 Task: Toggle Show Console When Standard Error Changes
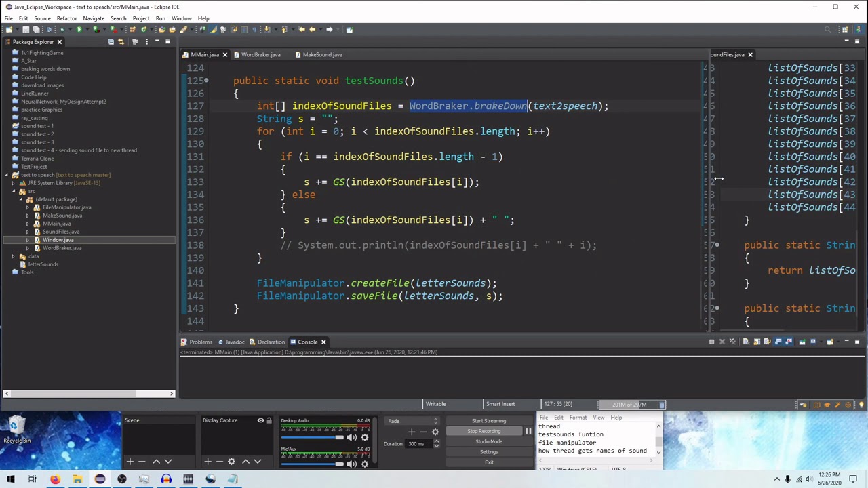tap(789, 342)
